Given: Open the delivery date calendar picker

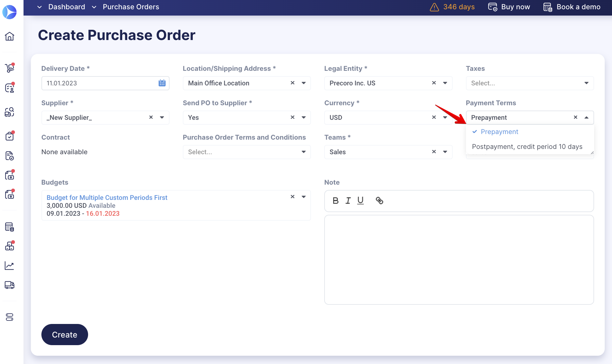Looking at the screenshot, I should coord(162,83).
